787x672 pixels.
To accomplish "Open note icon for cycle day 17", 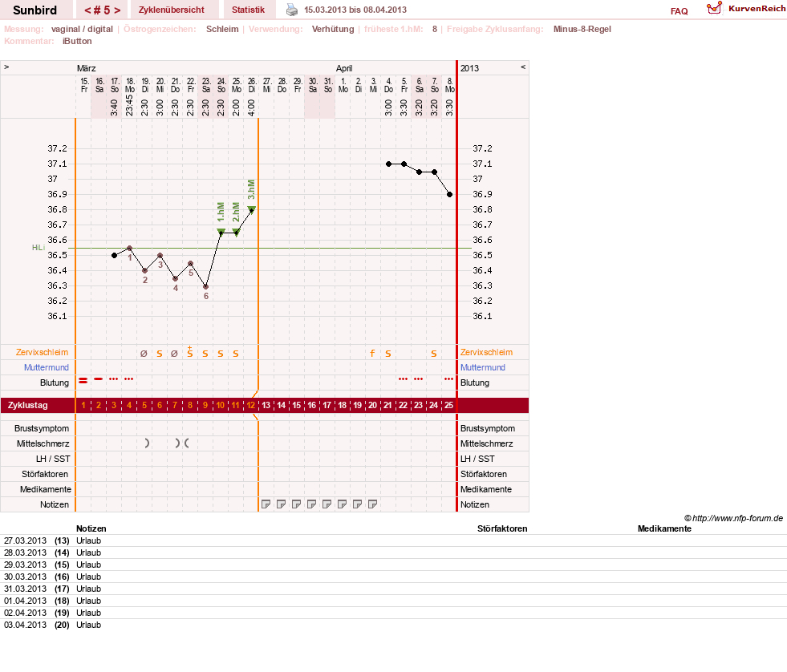I will point(327,504).
